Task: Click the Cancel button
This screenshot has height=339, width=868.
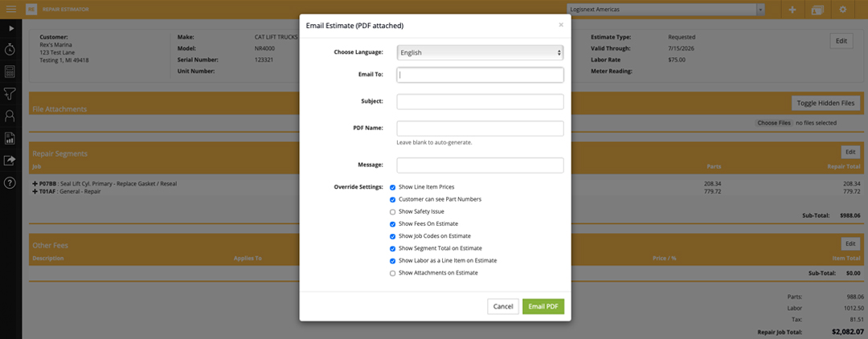Action: pyautogui.click(x=503, y=306)
